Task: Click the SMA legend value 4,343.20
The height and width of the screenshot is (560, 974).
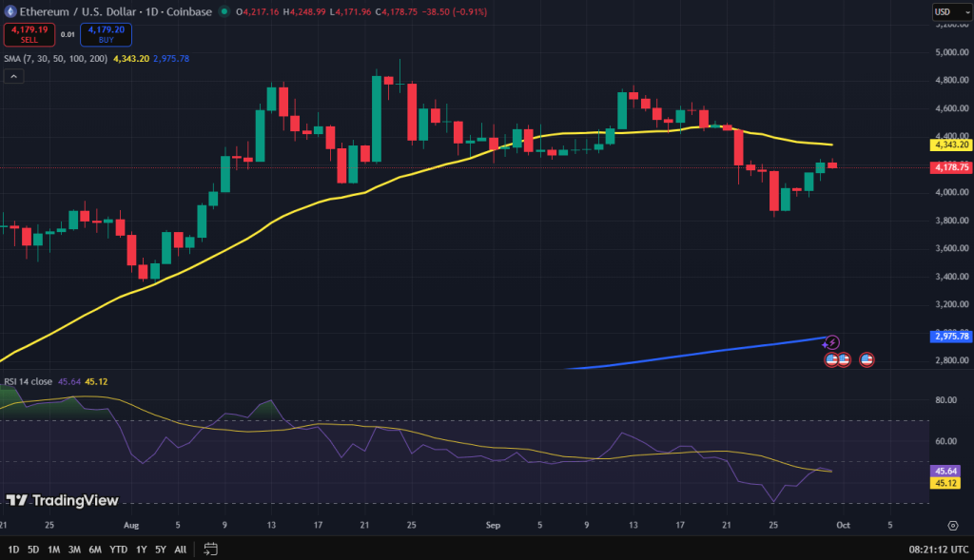Action: click(131, 58)
